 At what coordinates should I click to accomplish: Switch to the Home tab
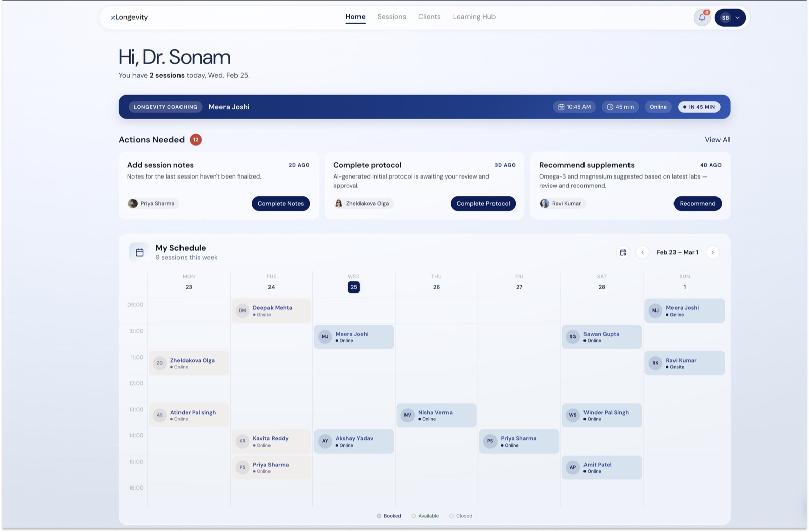pos(355,17)
